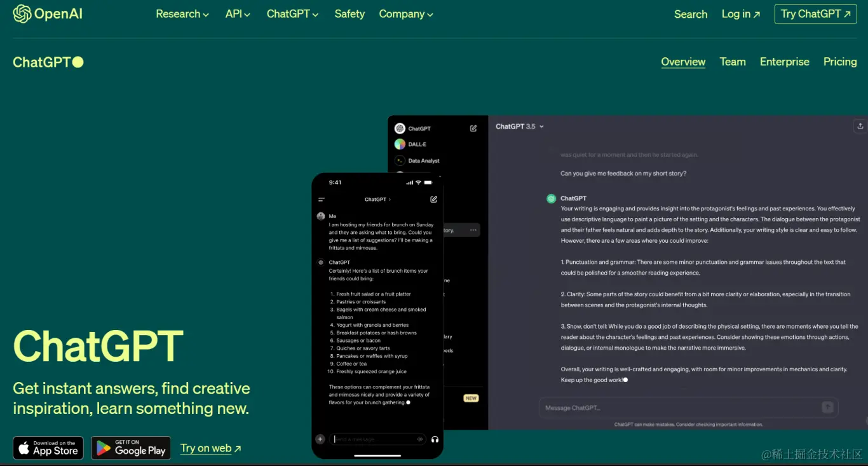
Task: Switch to the Team tab
Action: point(733,62)
